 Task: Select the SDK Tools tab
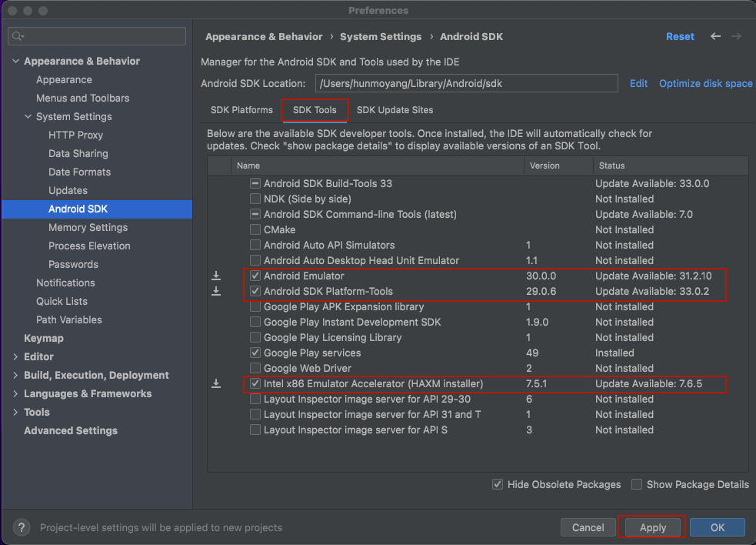coord(315,110)
